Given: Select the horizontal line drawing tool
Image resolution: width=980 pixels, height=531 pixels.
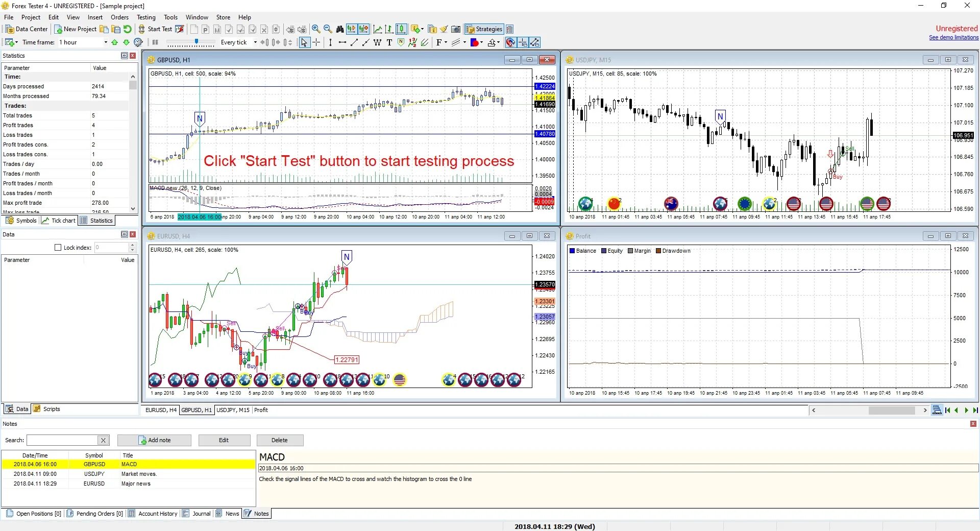Looking at the screenshot, I should coord(342,42).
